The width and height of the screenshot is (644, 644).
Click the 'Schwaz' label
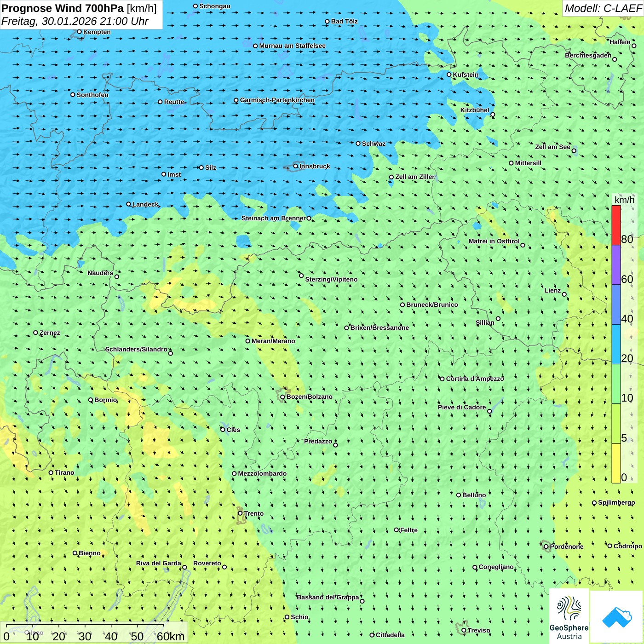374,144
